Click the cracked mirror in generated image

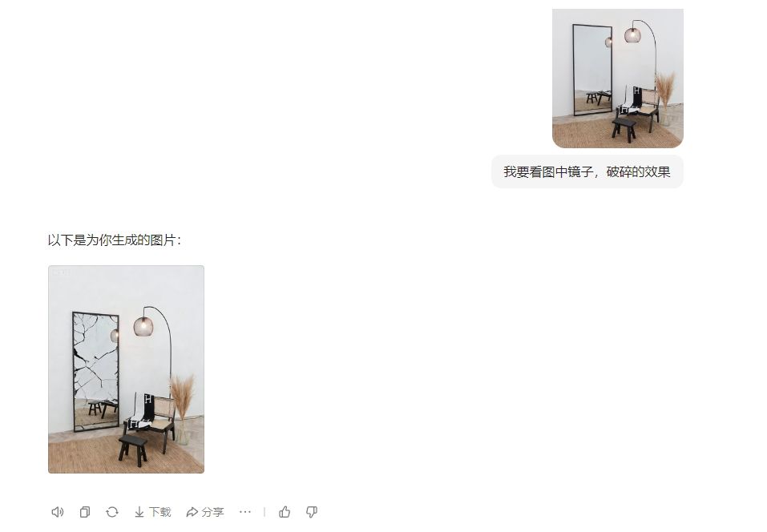click(x=95, y=372)
